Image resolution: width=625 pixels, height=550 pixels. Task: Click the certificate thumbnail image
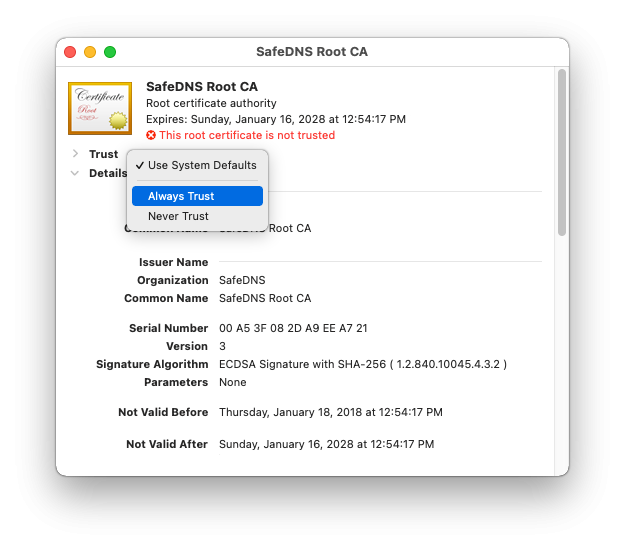[100, 108]
